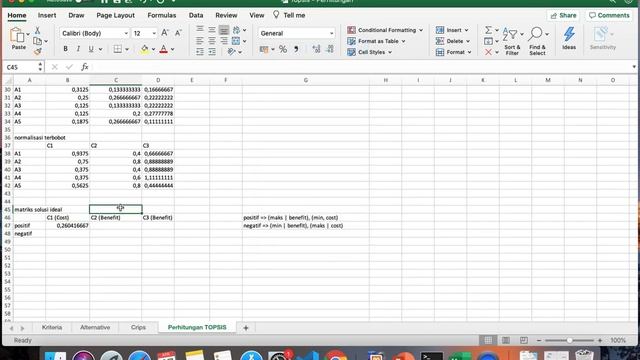Click the Fill down icon
Screen dimensions: 640x360
coord(488,41)
